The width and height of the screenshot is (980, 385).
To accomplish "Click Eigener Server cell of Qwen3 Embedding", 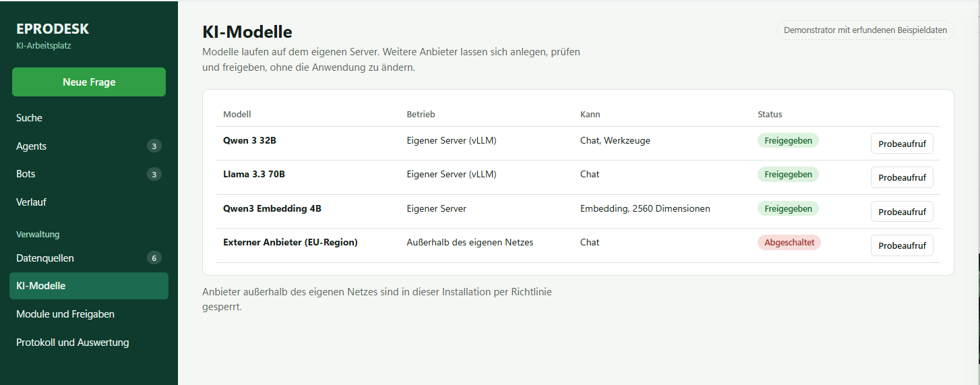I will click(x=437, y=209).
